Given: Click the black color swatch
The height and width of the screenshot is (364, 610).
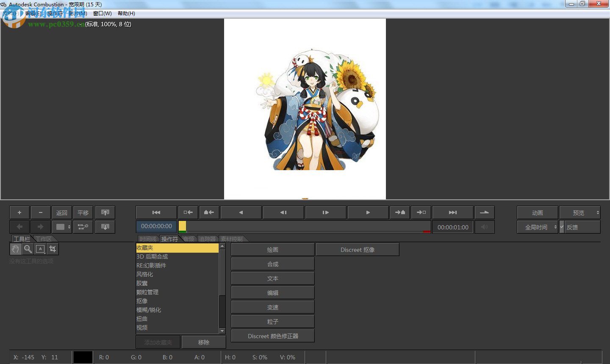Looking at the screenshot, I should (x=83, y=357).
